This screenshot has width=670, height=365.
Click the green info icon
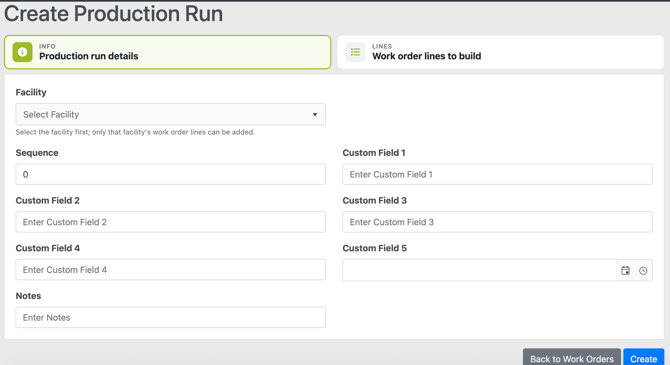pos(22,52)
